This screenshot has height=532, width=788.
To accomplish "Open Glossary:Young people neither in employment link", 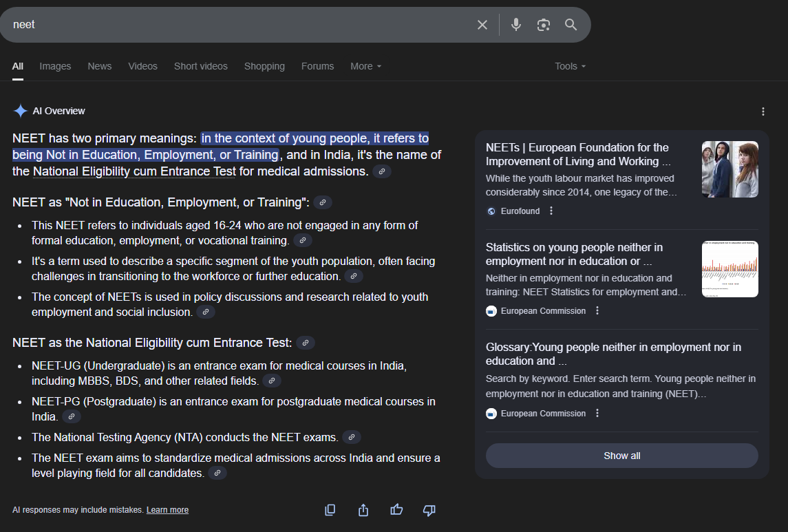I will point(614,354).
